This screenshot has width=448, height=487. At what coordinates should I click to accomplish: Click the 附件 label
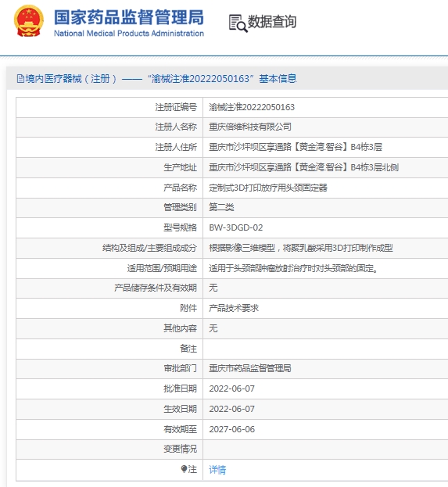(x=188, y=308)
